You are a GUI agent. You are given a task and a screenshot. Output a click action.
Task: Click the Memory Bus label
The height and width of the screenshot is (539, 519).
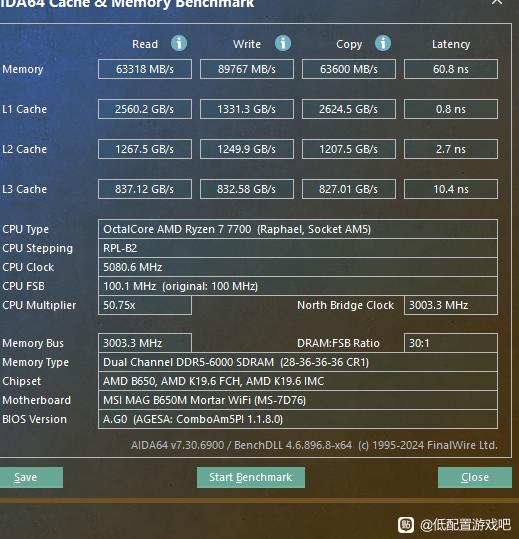click(x=33, y=343)
